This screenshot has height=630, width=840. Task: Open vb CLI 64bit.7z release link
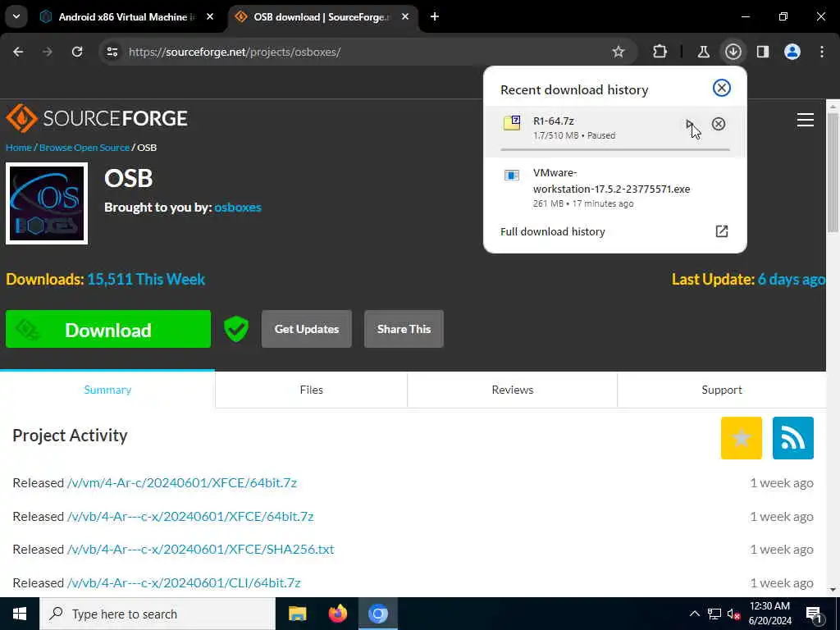pyautogui.click(x=184, y=583)
